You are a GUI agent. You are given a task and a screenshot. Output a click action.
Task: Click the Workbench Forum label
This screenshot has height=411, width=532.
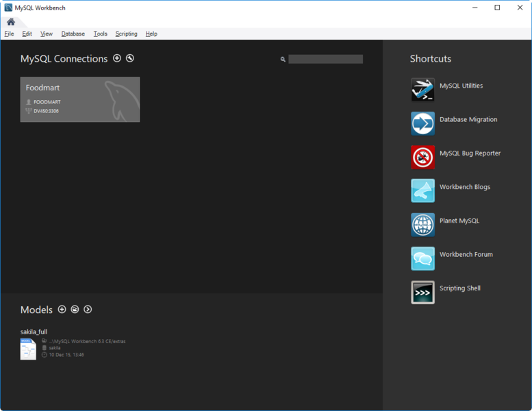coord(466,254)
